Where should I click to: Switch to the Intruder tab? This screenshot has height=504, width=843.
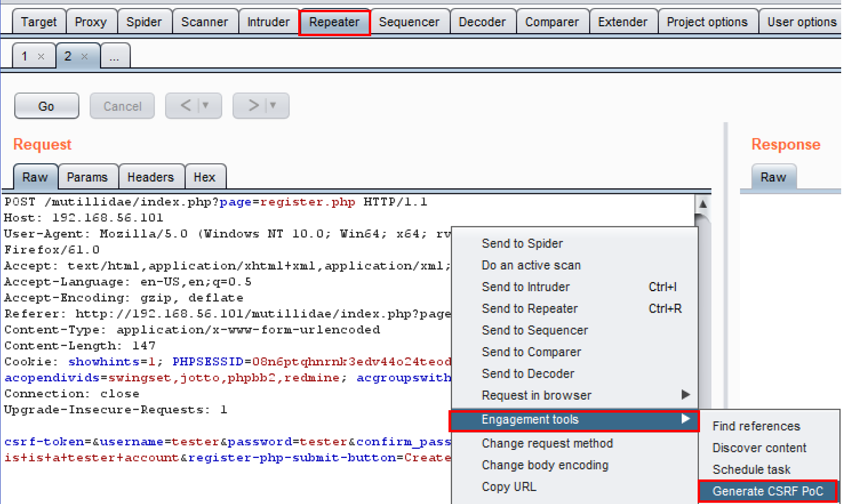pos(268,22)
